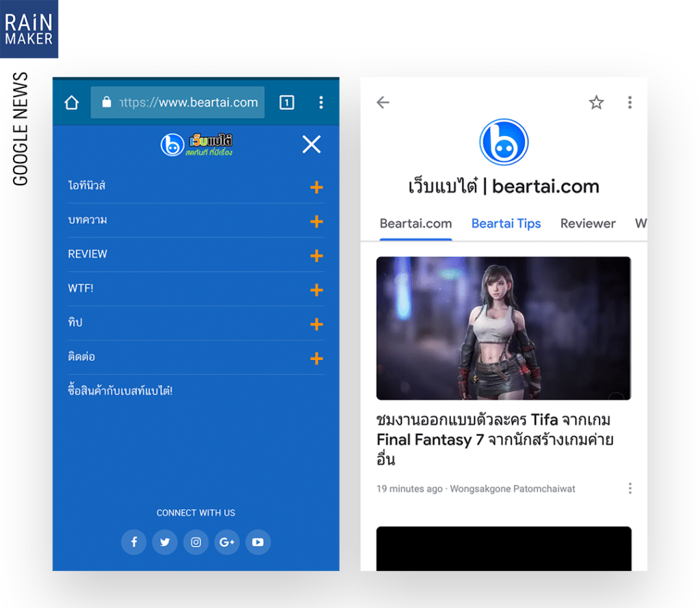This screenshot has height=608, width=700.
Task: Expand the ติดต่อ menu section
Action: click(x=317, y=358)
